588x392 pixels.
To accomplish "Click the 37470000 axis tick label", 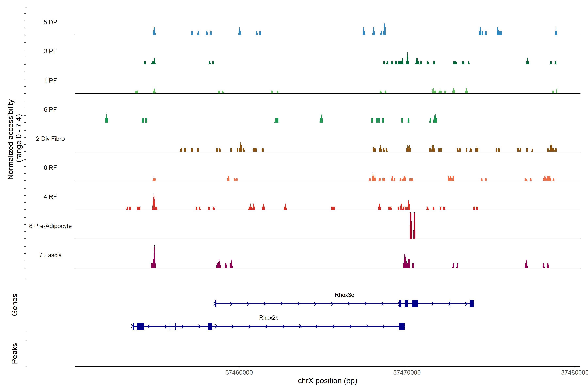I will (x=407, y=373).
